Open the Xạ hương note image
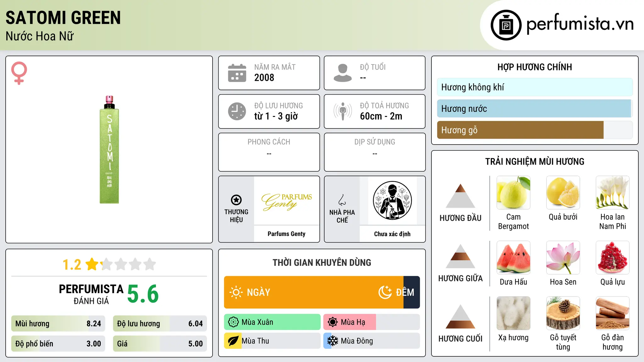 (x=514, y=313)
